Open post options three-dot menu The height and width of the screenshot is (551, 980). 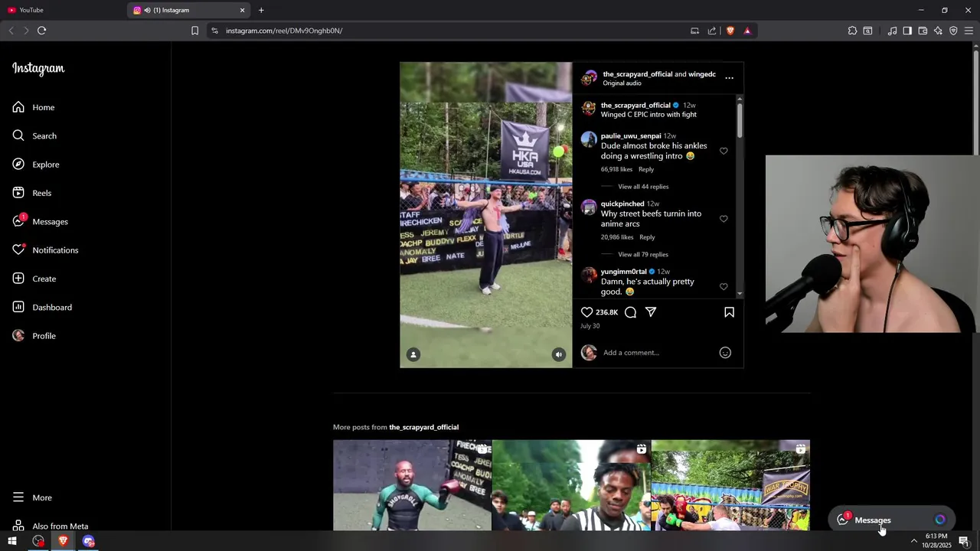(729, 78)
